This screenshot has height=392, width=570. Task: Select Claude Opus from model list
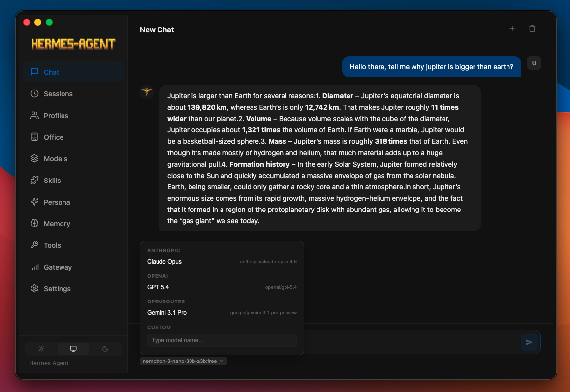coord(222,262)
